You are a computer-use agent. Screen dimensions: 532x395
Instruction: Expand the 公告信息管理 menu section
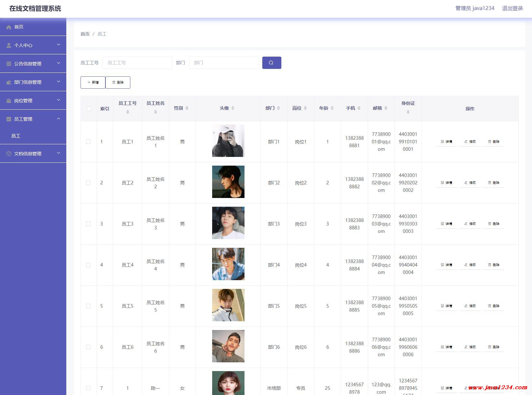coord(33,64)
